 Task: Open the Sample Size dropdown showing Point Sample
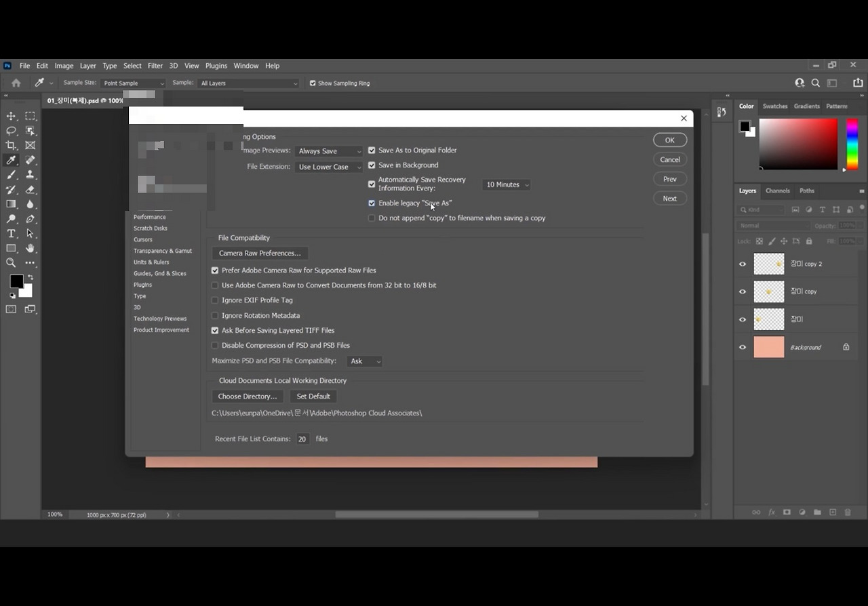point(134,83)
